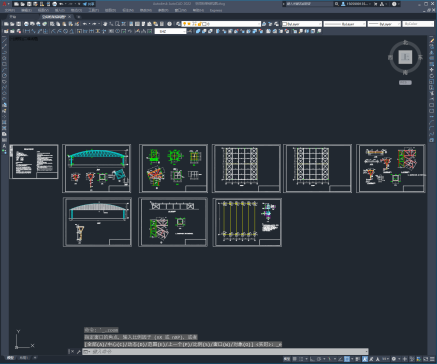The height and width of the screenshot is (364, 437).
Task: Select the Rotate modify tool
Action: [432, 76]
